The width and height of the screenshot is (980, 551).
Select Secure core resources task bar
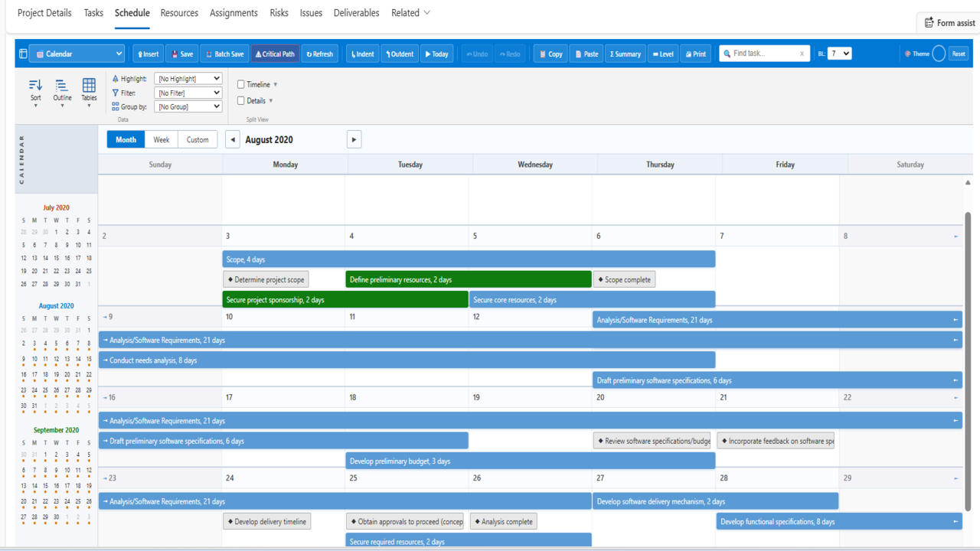(x=592, y=300)
